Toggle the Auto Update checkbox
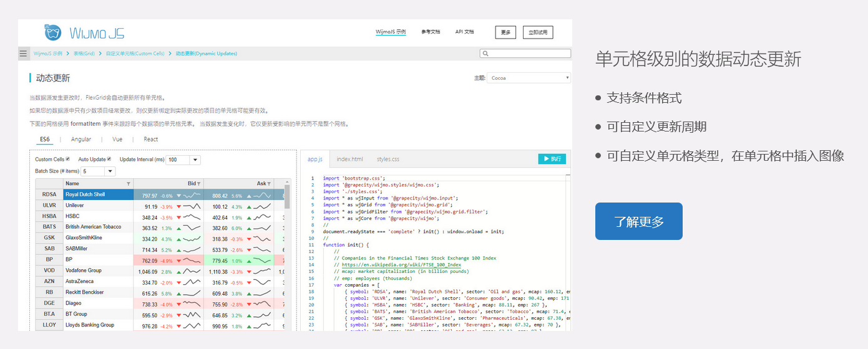 [109, 159]
